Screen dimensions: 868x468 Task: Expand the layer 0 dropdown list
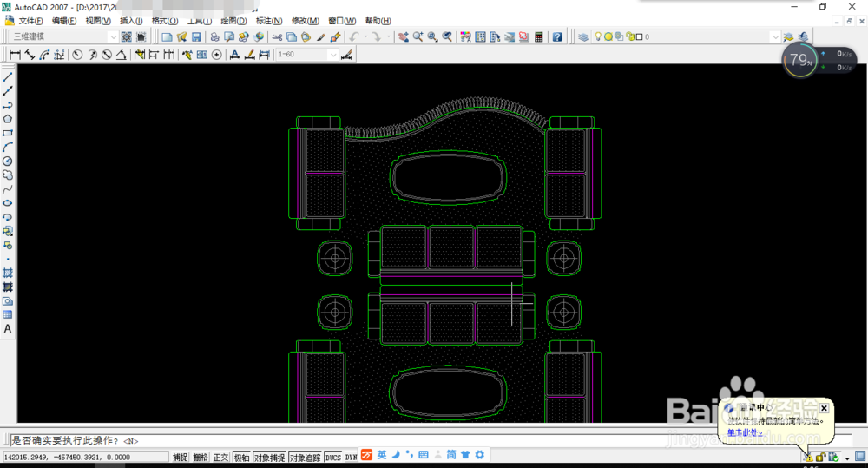click(775, 37)
